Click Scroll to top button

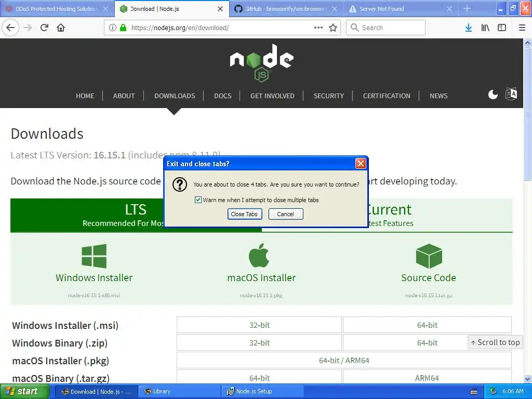pyautogui.click(x=495, y=342)
